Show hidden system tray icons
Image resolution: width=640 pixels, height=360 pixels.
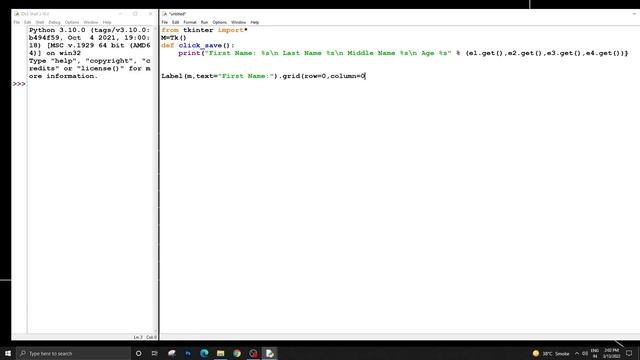[577, 353]
